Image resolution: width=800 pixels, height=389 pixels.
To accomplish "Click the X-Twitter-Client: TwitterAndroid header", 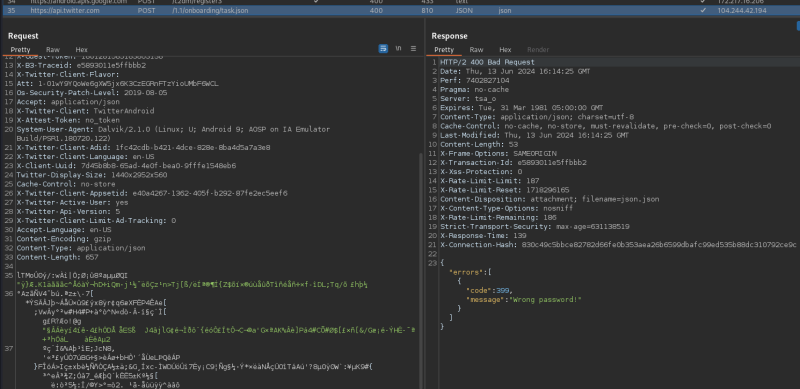I will 85,111.
